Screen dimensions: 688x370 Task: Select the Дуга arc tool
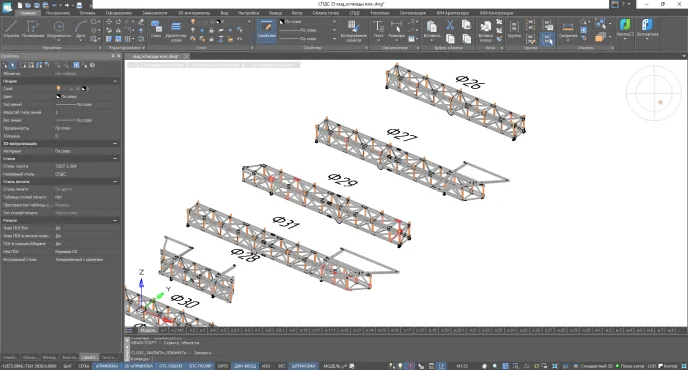click(80, 29)
